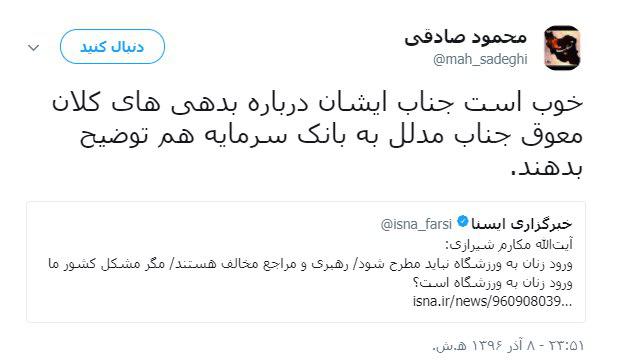Click the quoted line ending with است؟
The height and width of the screenshot is (364, 617).
click(x=492, y=282)
